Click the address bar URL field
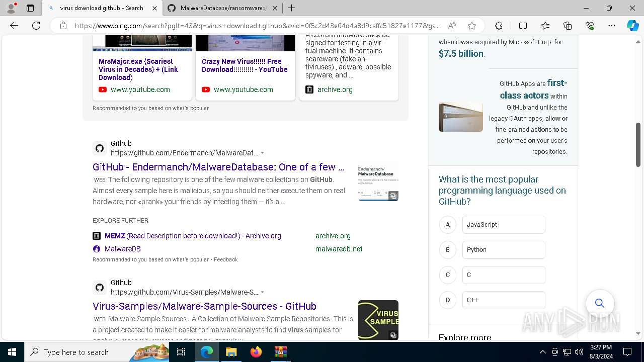 click(x=257, y=26)
